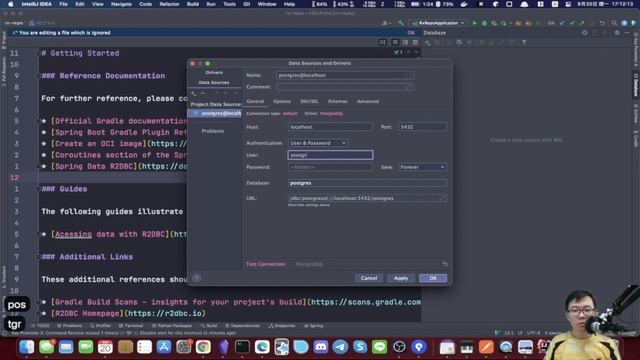Click the filter funnel icon in Database panel
This screenshot has height=360, width=640.
point(524,42)
